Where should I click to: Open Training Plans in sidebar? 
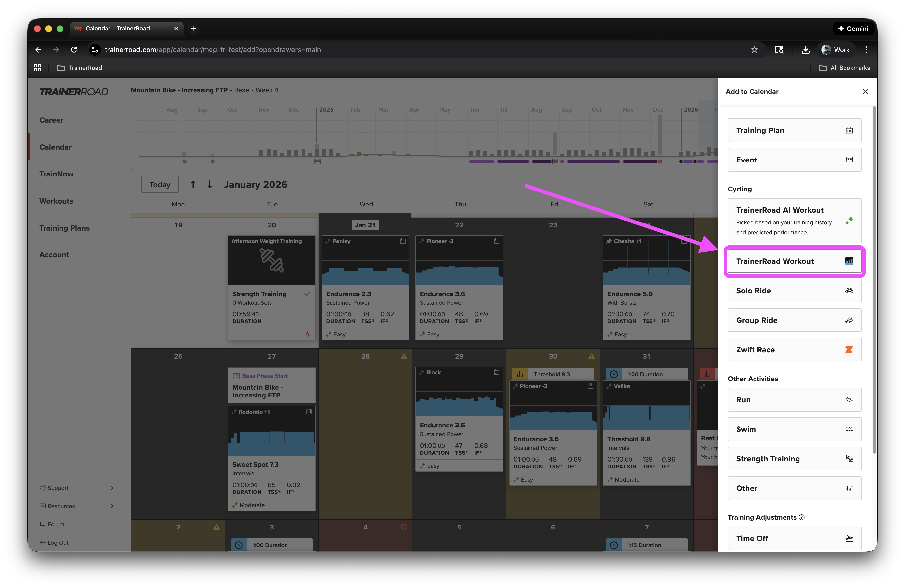(x=65, y=228)
